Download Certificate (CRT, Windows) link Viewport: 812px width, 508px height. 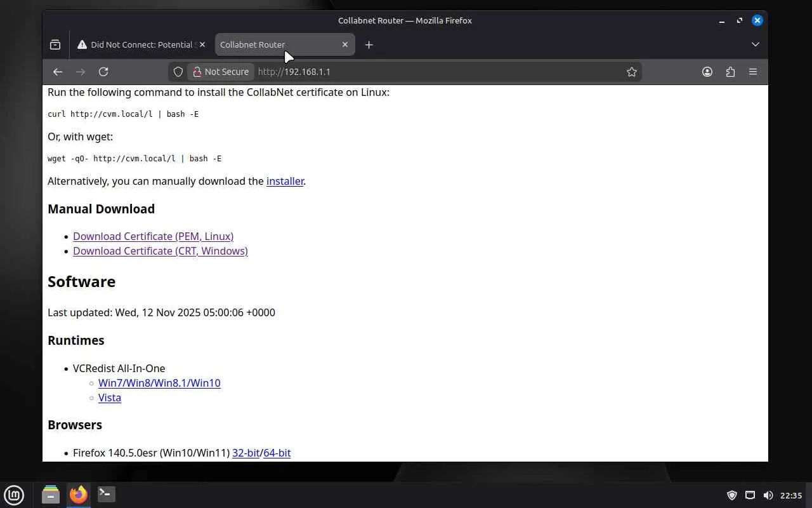pos(160,251)
